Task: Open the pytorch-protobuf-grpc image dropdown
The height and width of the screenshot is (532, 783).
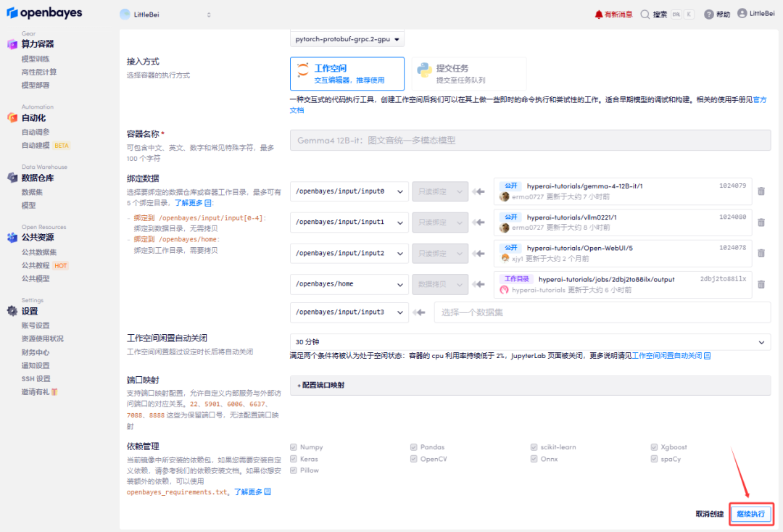Action: pos(347,39)
